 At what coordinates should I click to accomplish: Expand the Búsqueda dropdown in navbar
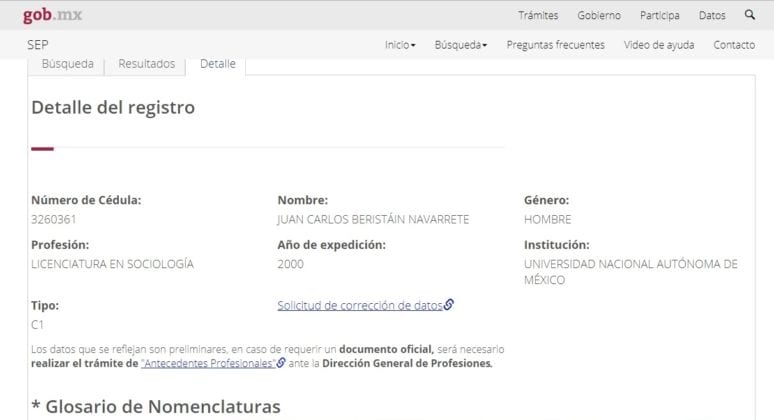pyautogui.click(x=461, y=45)
